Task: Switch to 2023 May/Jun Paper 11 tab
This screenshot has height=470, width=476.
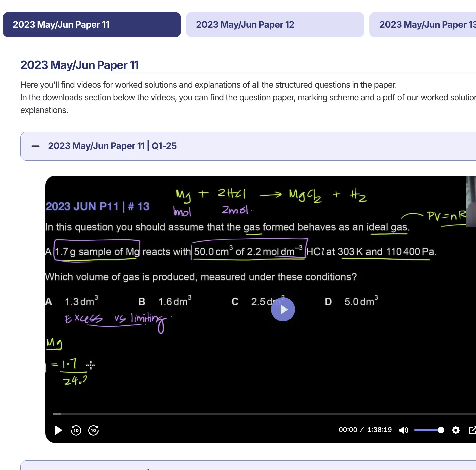Action: [92, 25]
